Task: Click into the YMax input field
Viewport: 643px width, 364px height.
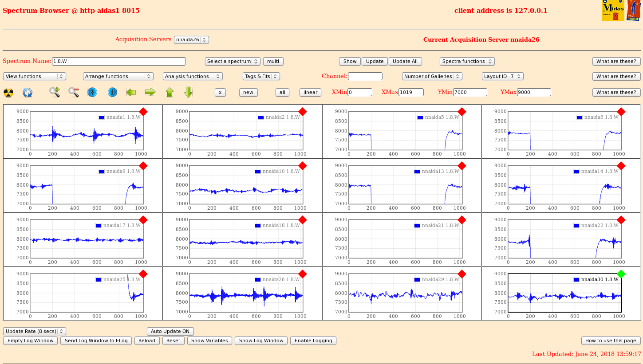Action: [534, 92]
